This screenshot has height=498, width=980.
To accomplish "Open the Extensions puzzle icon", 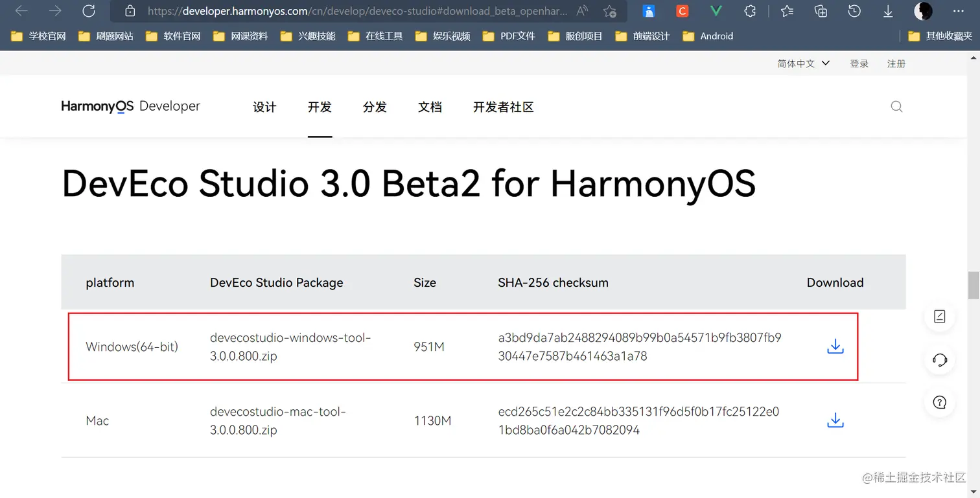I will coord(750,11).
